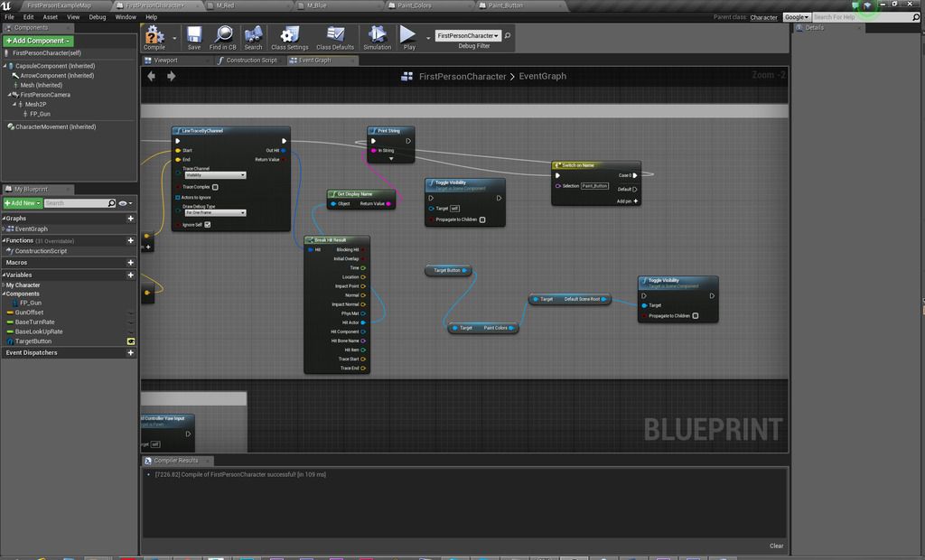Image resolution: width=925 pixels, height=560 pixels.
Task: Select ConstructionScript under Functions
Action: tap(41, 251)
